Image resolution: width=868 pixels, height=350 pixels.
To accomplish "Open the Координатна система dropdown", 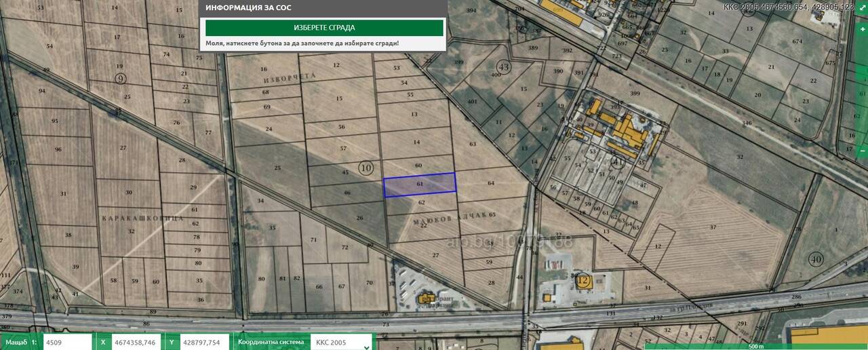I will (341, 342).
